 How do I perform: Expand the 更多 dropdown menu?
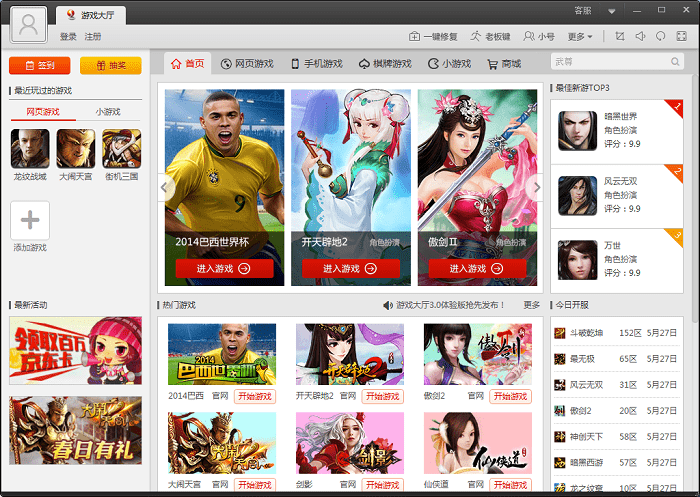[580, 37]
